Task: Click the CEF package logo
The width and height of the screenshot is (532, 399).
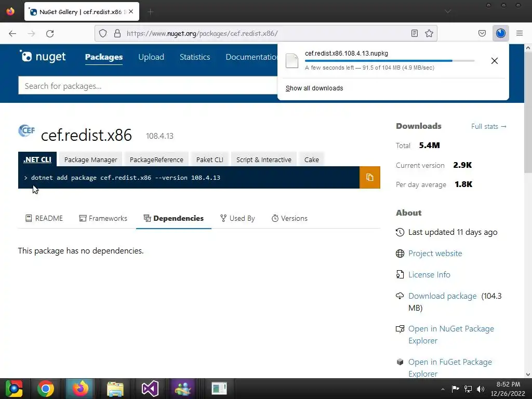Action: tap(26, 130)
